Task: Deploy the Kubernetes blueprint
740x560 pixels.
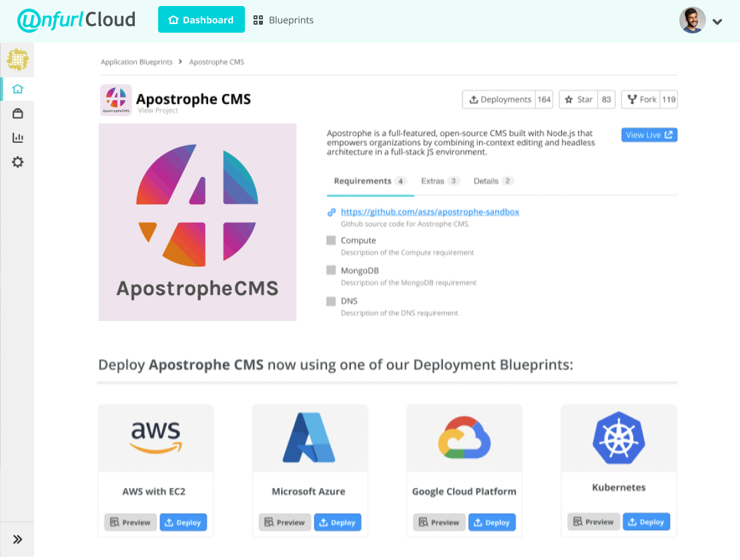Action: click(x=646, y=522)
